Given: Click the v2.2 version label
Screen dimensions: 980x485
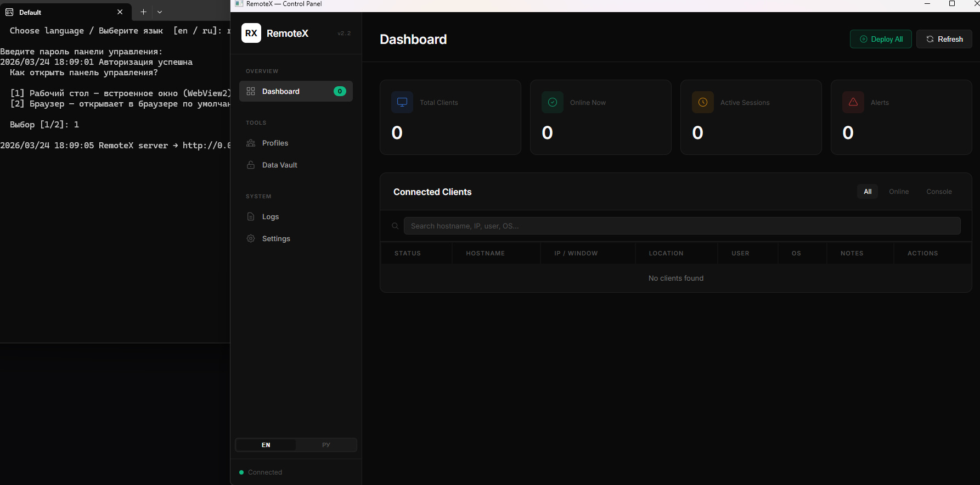Looking at the screenshot, I should (344, 34).
